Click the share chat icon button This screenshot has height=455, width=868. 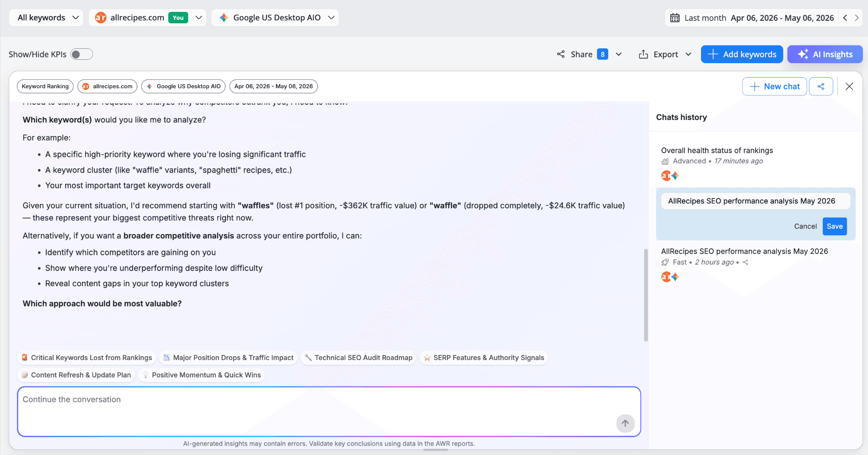[x=821, y=87]
